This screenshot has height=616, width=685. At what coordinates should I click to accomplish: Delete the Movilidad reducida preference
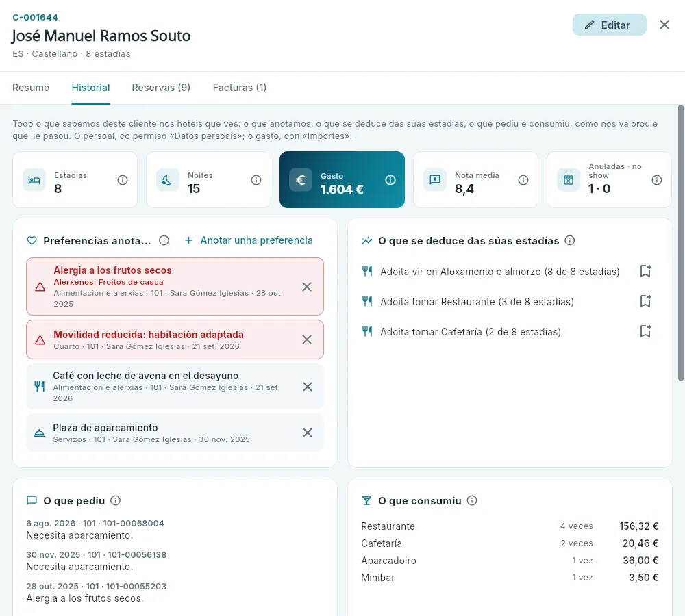307,339
